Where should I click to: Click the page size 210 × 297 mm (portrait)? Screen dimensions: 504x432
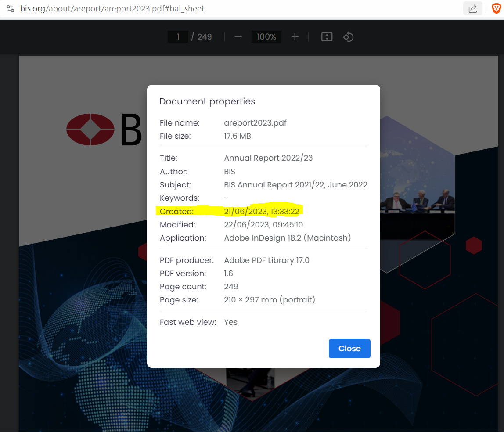coord(270,300)
